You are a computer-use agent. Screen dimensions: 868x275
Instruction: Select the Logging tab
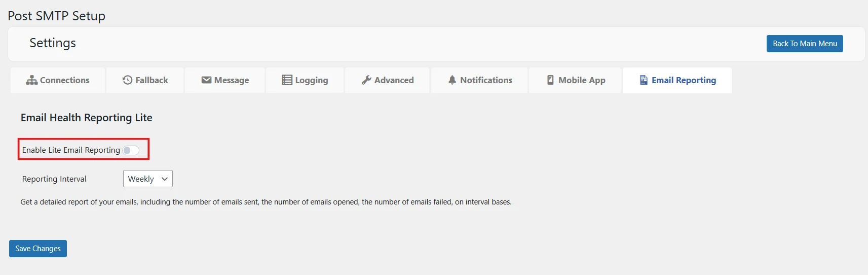[305, 80]
